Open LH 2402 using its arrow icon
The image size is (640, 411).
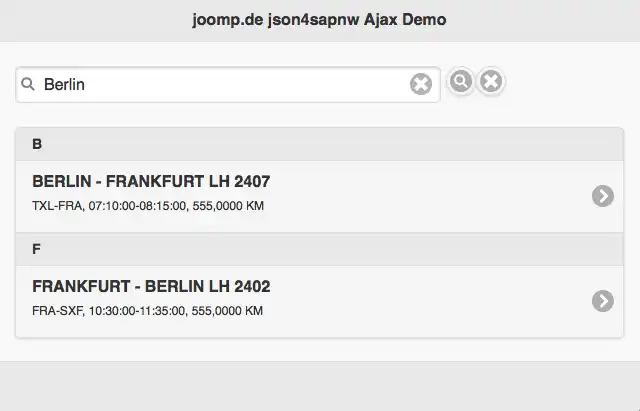[x=602, y=300]
